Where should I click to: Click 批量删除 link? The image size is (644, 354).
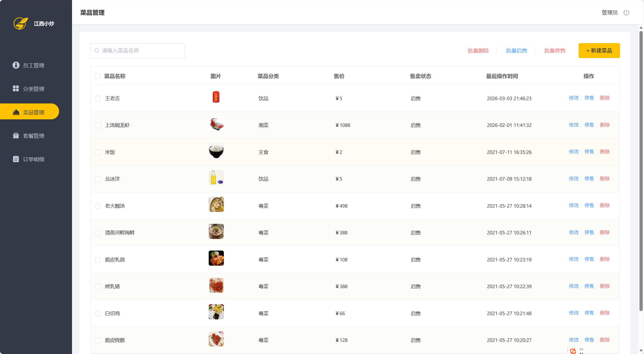click(478, 51)
